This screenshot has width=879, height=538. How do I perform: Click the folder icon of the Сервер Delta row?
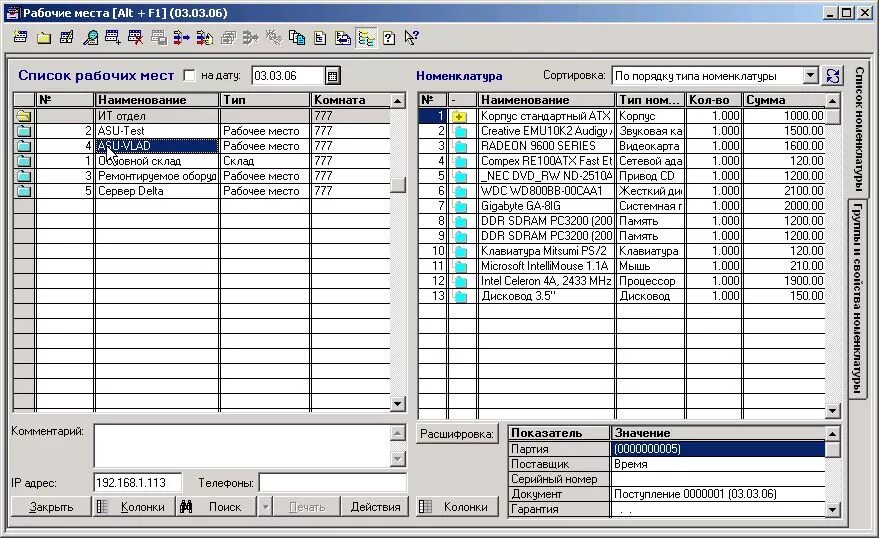pyautogui.click(x=24, y=191)
